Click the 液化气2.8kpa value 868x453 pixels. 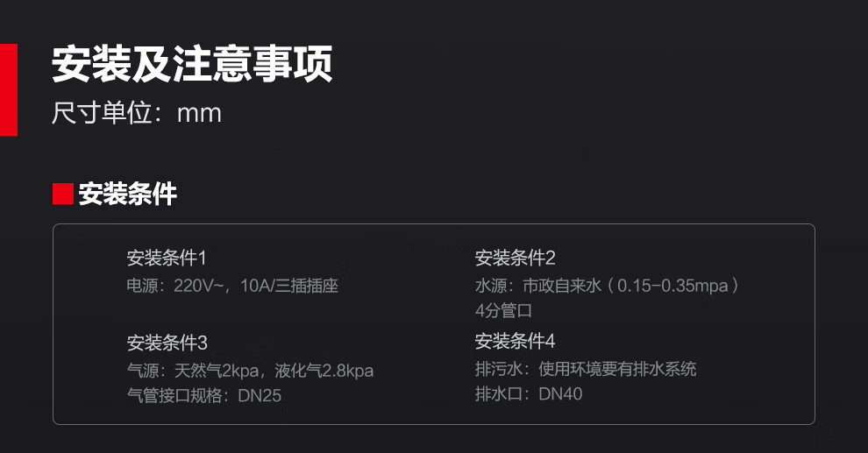pyautogui.click(x=324, y=370)
